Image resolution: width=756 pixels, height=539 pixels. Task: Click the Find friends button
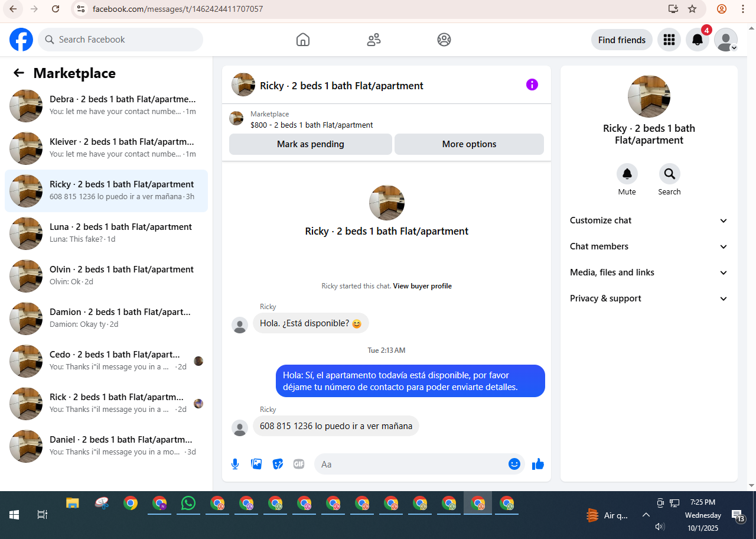tap(622, 40)
